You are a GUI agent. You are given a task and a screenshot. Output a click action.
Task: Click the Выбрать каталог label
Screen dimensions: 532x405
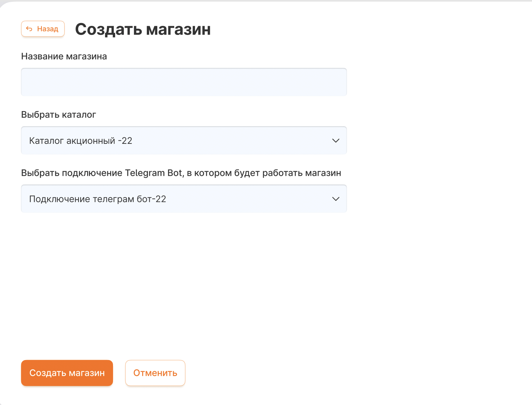tap(58, 115)
